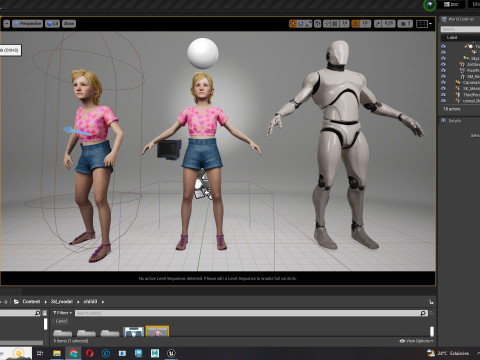This screenshot has width=480, height=360.
Task: Open the Perspective view mode menu
Action: point(27,24)
